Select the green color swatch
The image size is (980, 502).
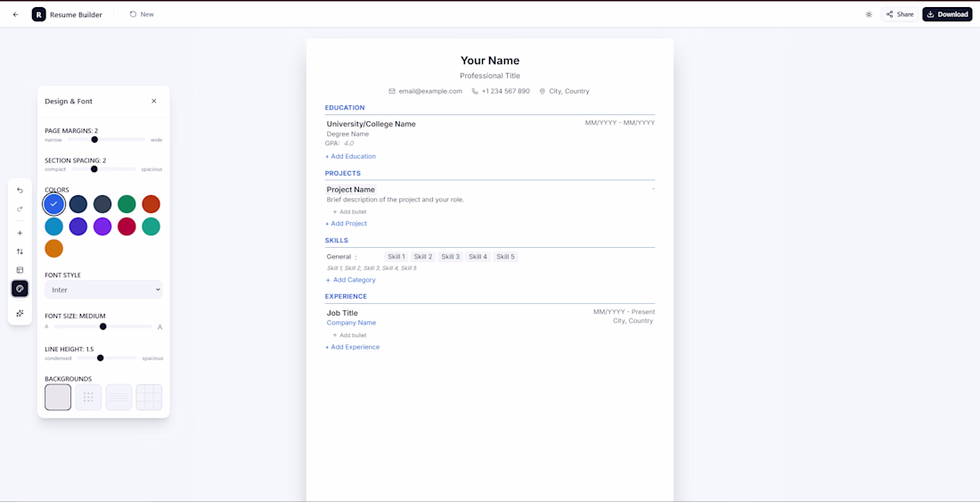[x=127, y=204]
